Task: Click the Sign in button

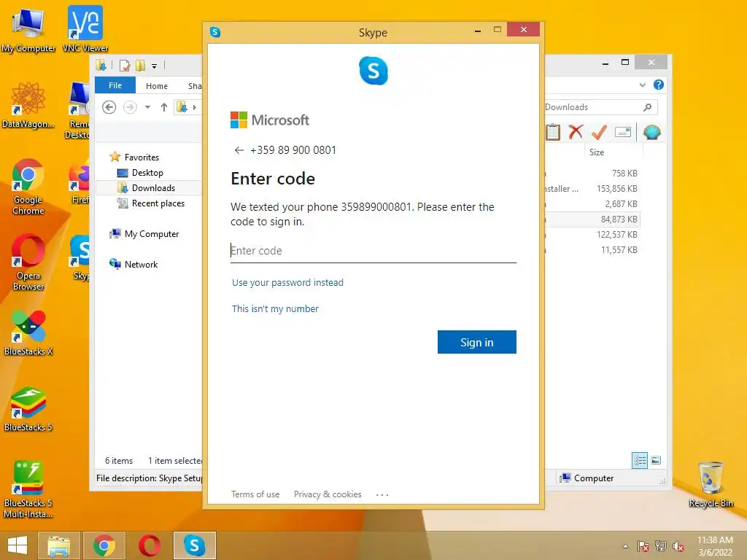Action: (x=477, y=342)
